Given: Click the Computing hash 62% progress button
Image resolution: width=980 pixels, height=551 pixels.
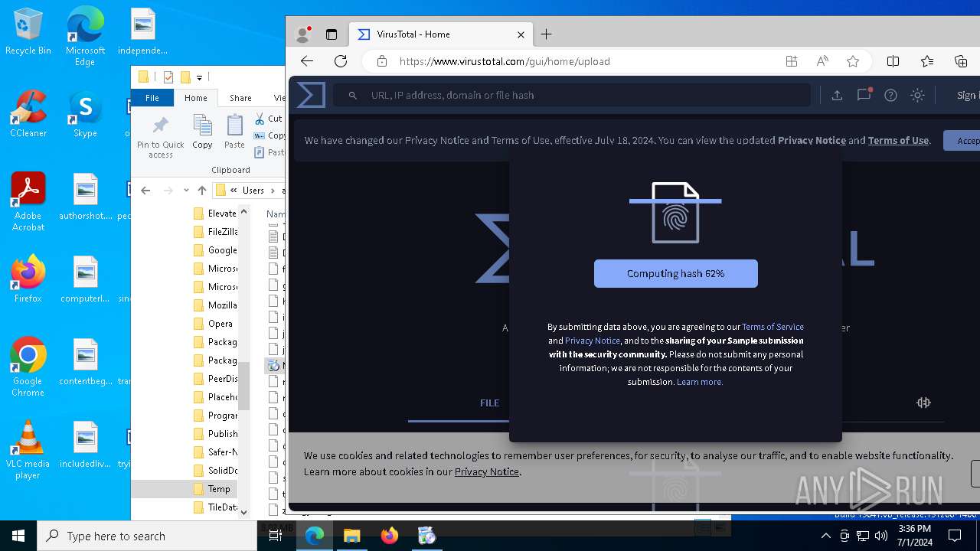Looking at the screenshot, I should click(x=676, y=273).
